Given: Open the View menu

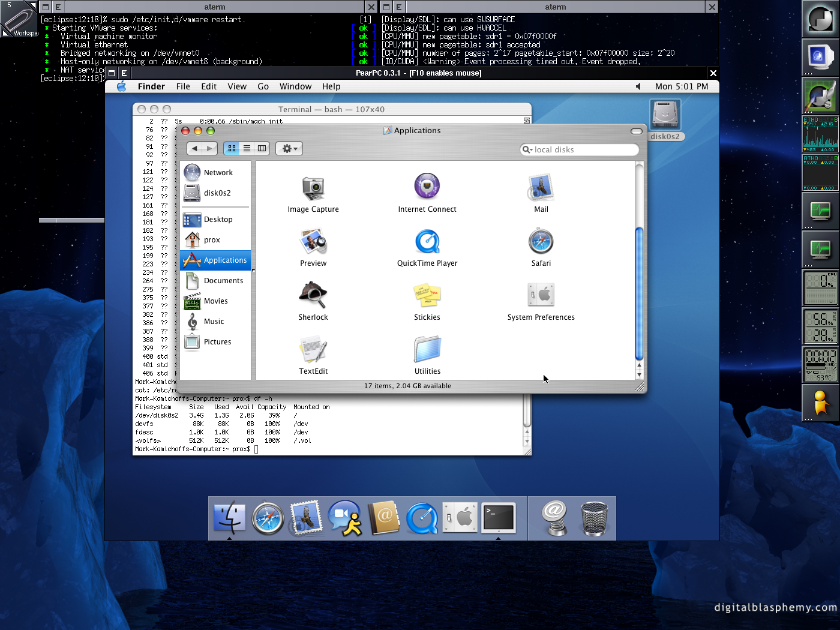Looking at the screenshot, I should 237,86.
